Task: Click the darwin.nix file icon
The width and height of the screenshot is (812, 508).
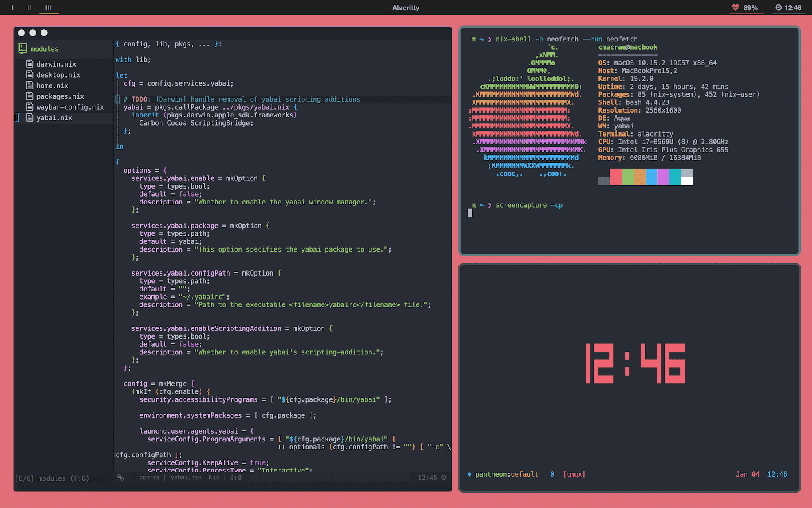Action: coord(30,64)
